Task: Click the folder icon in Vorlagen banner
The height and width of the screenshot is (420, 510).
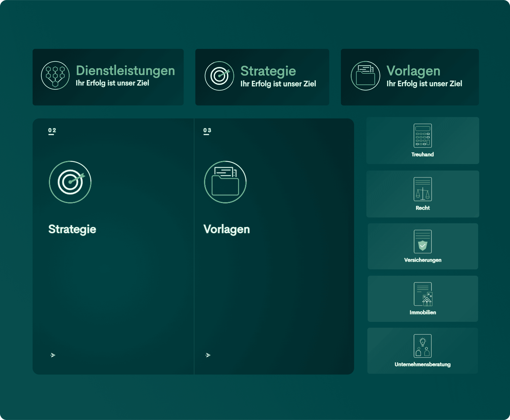Action: point(365,76)
